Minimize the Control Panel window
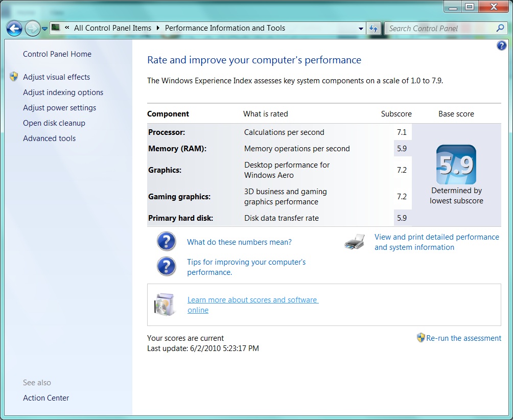 [x=453, y=7]
